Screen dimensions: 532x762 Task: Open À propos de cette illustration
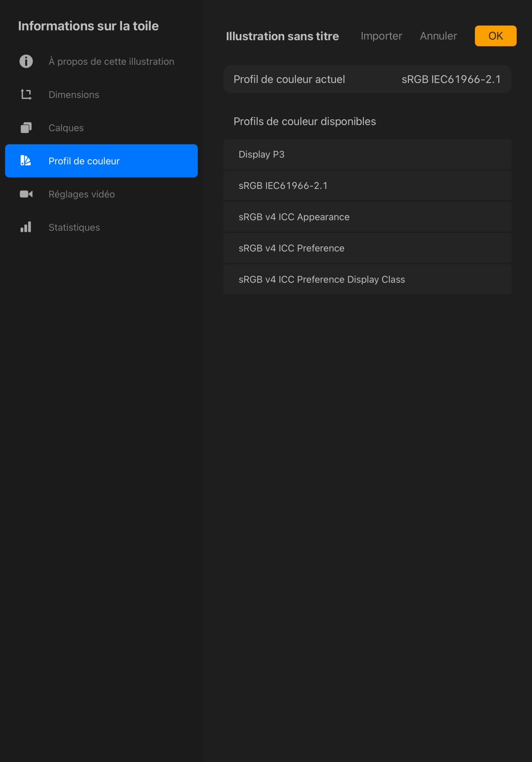111,61
